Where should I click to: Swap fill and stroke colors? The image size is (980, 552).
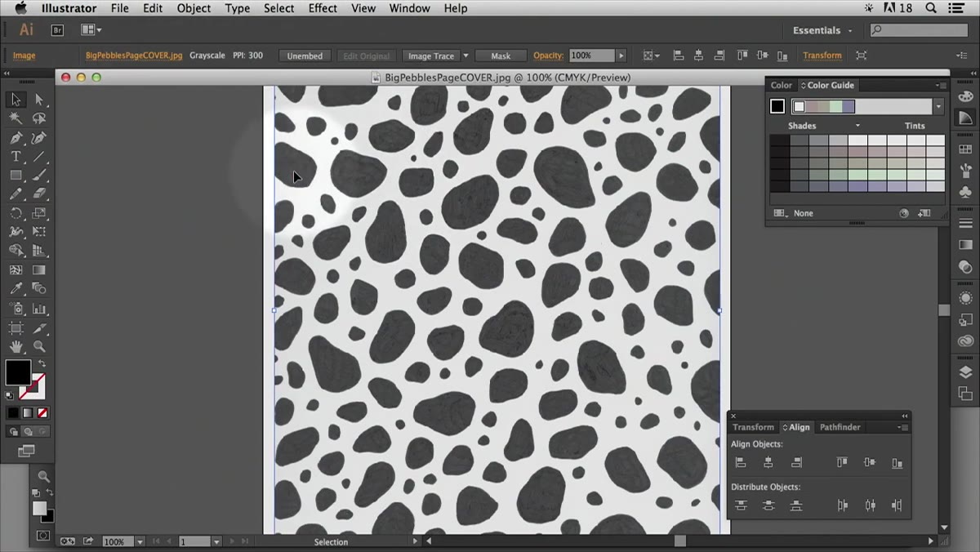coord(42,363)
